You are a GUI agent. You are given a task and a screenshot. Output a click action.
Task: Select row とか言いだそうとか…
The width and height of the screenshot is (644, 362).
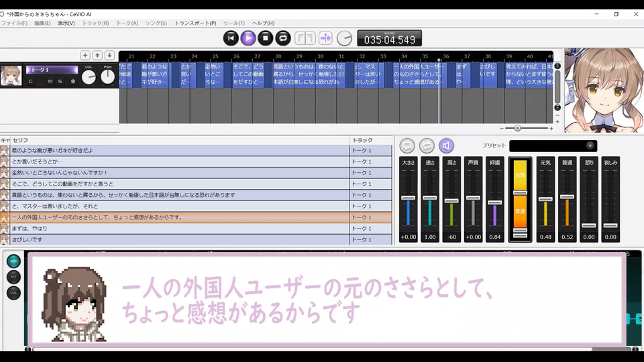pyautogui.click(x=196, y=162)
